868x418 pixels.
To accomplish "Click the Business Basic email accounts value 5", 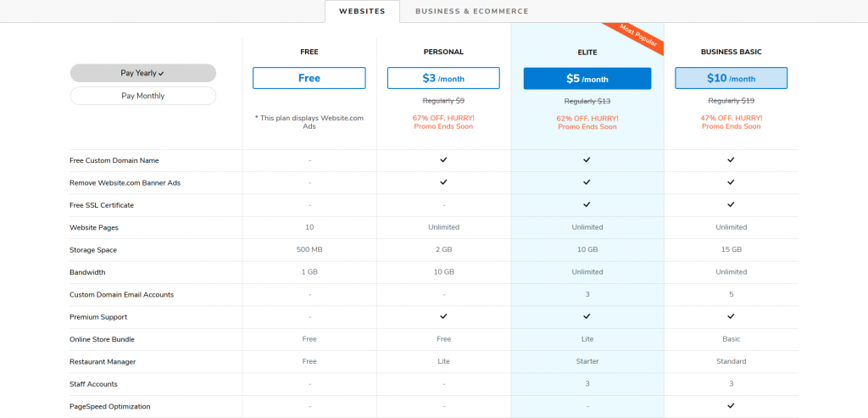I will click(732, 294).
